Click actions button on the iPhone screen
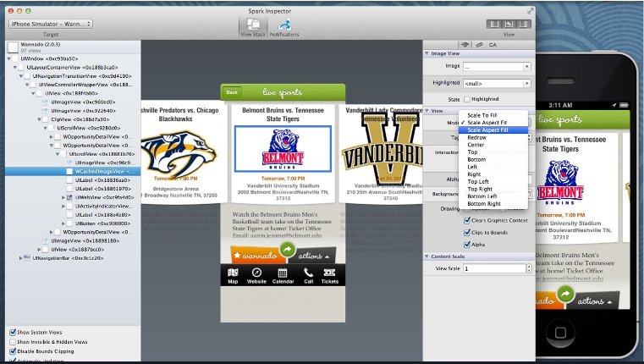Viewport: 644px width, 364px height. [595, 301]
